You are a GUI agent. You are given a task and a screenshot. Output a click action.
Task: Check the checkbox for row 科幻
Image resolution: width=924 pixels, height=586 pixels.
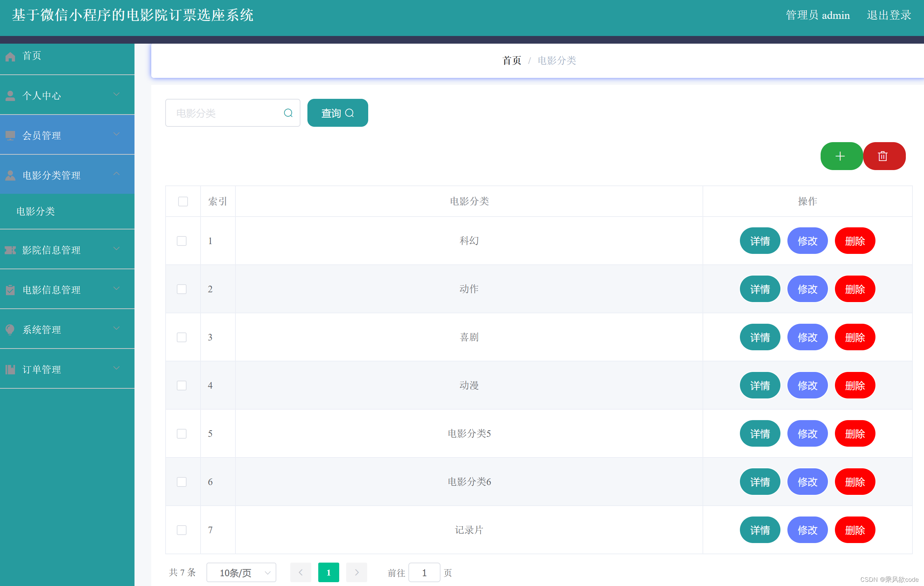(182, 241)
